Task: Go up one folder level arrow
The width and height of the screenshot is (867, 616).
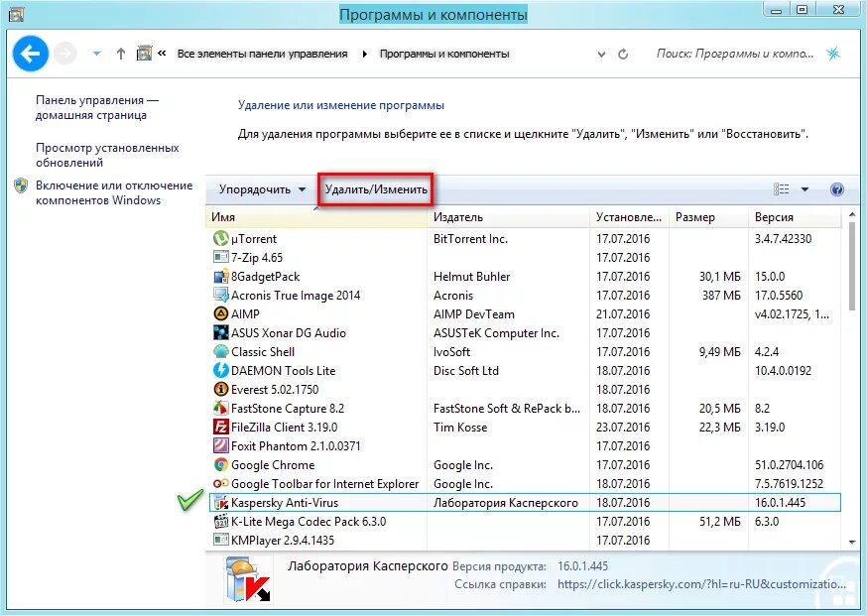Action: click(121, 54)
